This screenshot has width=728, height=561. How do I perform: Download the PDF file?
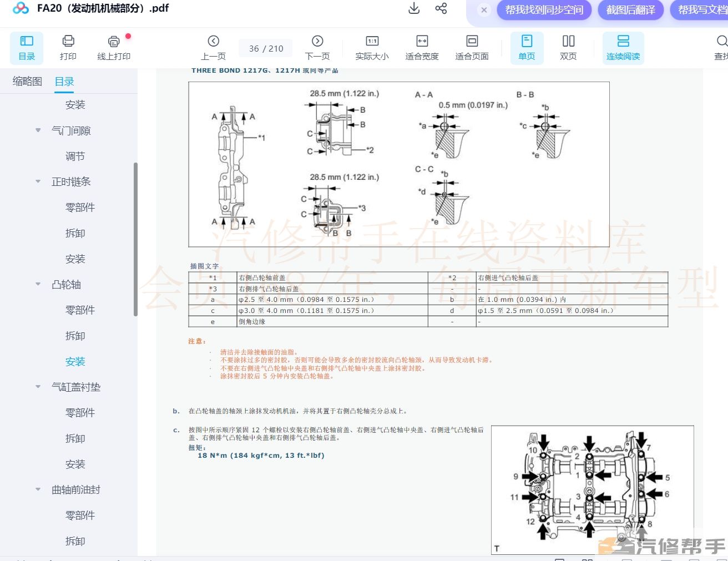coord(414,8)
